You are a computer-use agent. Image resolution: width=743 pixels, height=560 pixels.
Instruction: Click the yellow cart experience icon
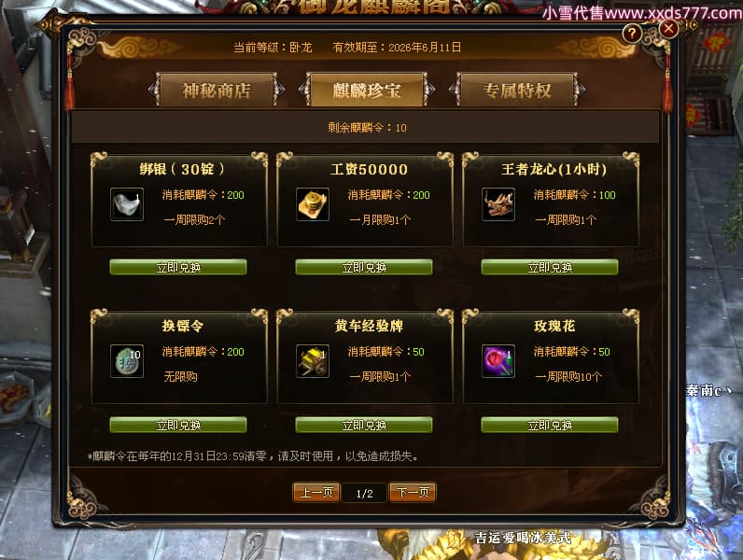coord(313,361)
